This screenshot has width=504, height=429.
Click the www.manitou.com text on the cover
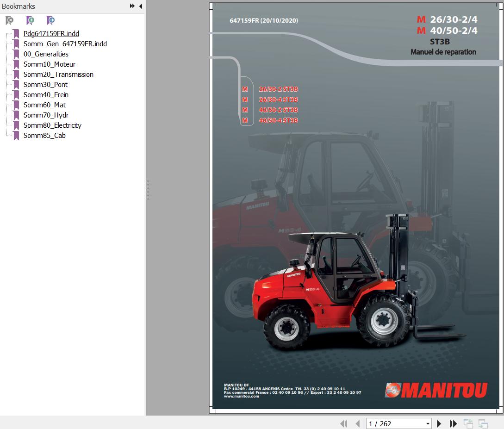pyautogui.click(x=242, y=397)
